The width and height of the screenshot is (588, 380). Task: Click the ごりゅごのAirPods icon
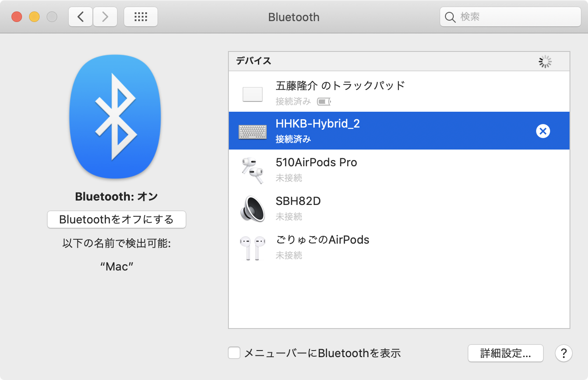(x=252, y=247)
